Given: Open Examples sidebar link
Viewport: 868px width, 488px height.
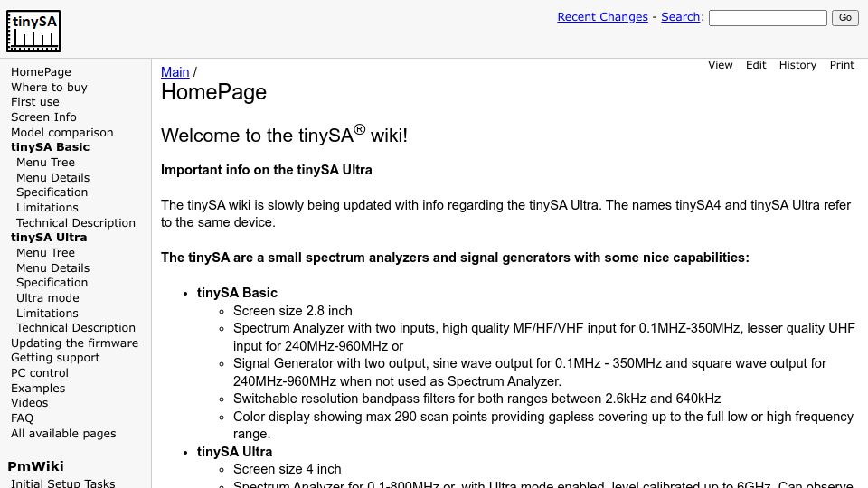Looking at the screenshot, I should pos(38,389).
